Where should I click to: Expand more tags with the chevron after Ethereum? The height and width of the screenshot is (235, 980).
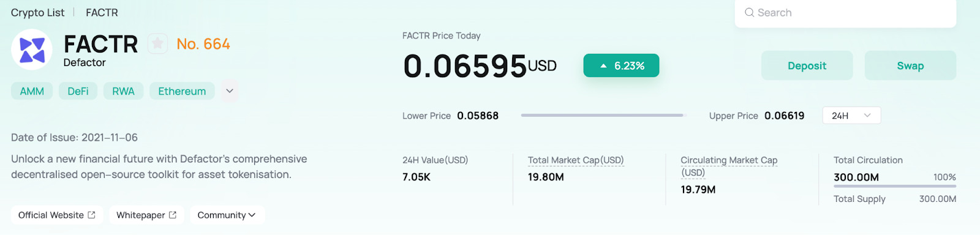pyautogui.click(x=230, y=91)
